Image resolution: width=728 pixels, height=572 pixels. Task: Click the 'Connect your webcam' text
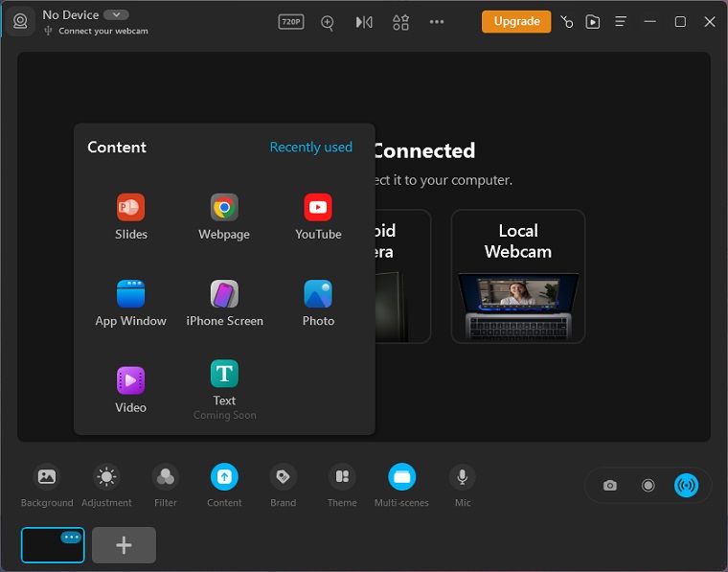[x=103, y=31]
